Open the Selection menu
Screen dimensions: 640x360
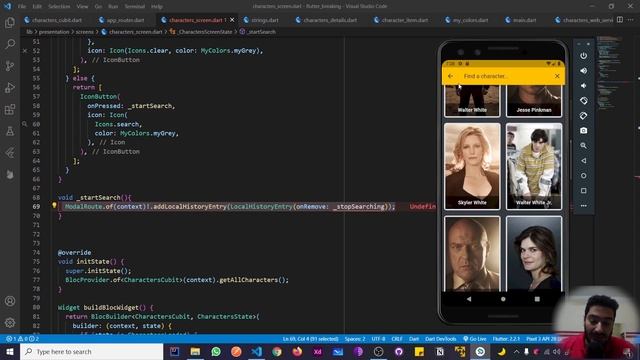point(59,7)
